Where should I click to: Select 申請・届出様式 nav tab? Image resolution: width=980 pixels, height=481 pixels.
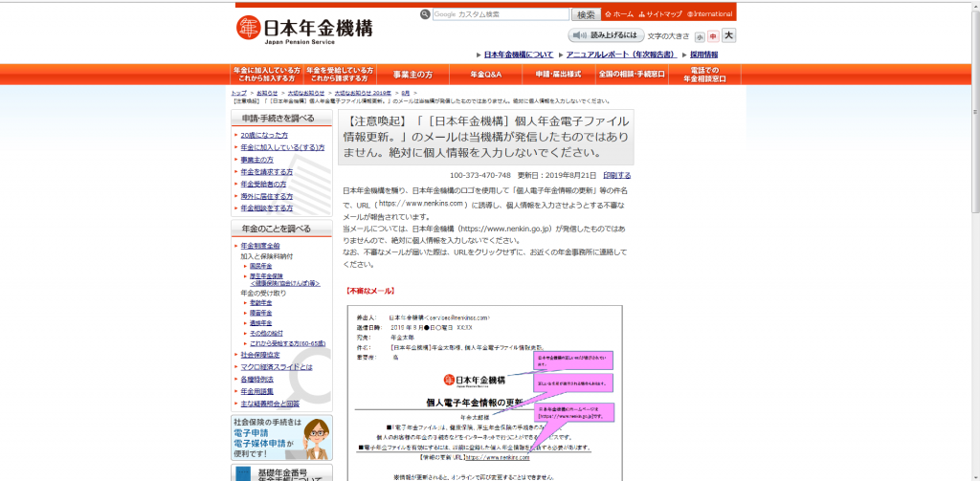pyautogui.click(x=559, y=75)
